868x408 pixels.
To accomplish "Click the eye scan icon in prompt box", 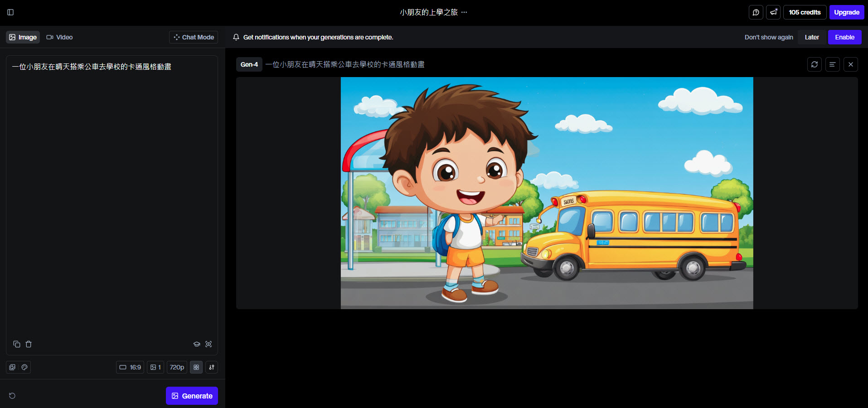I will (x=209, y=344).
